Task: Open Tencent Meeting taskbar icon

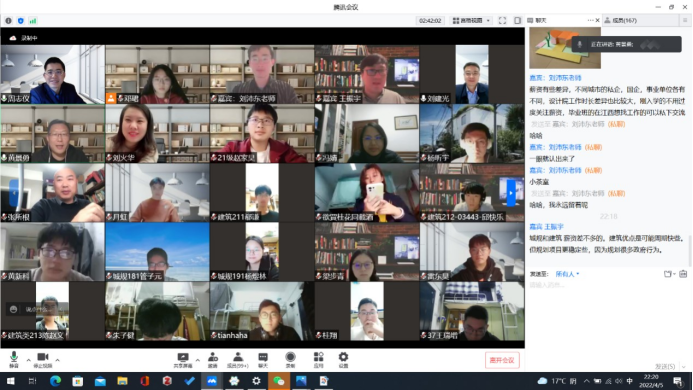Action: 212,381
